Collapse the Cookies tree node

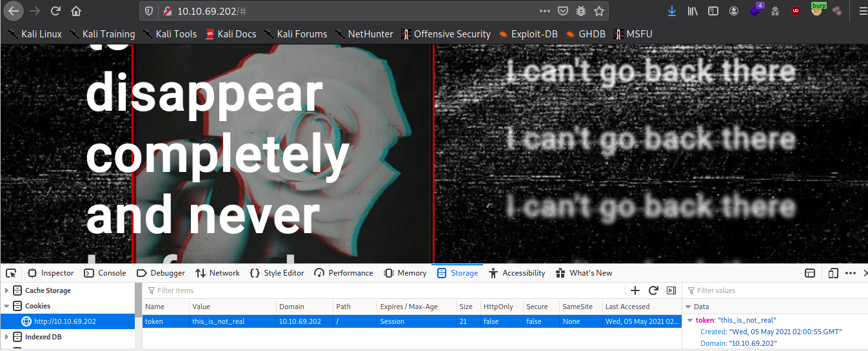pyautogui.click(x=7, y=307)
